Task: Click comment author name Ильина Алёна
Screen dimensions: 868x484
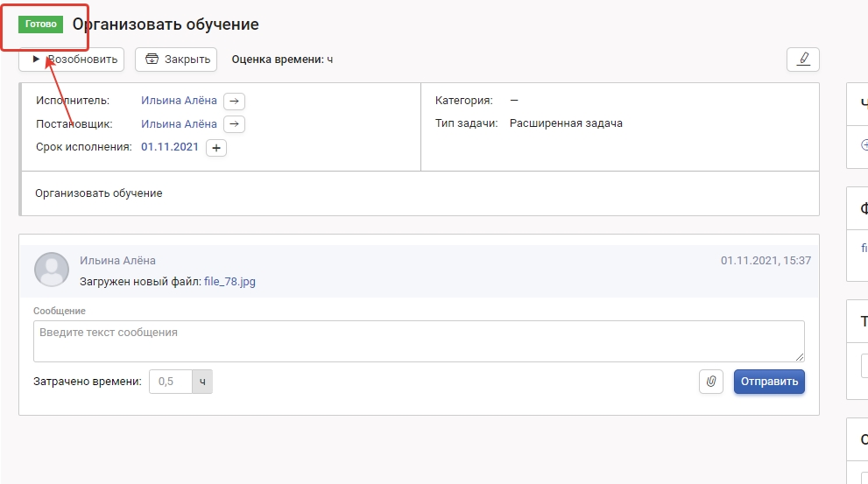Action: click(117, 260)
